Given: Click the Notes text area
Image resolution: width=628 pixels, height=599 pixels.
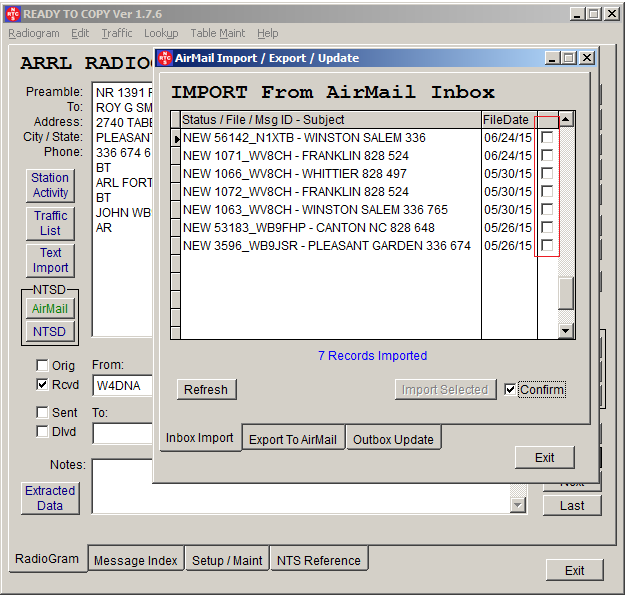Looking at the screenshot, I should point(301,486).
